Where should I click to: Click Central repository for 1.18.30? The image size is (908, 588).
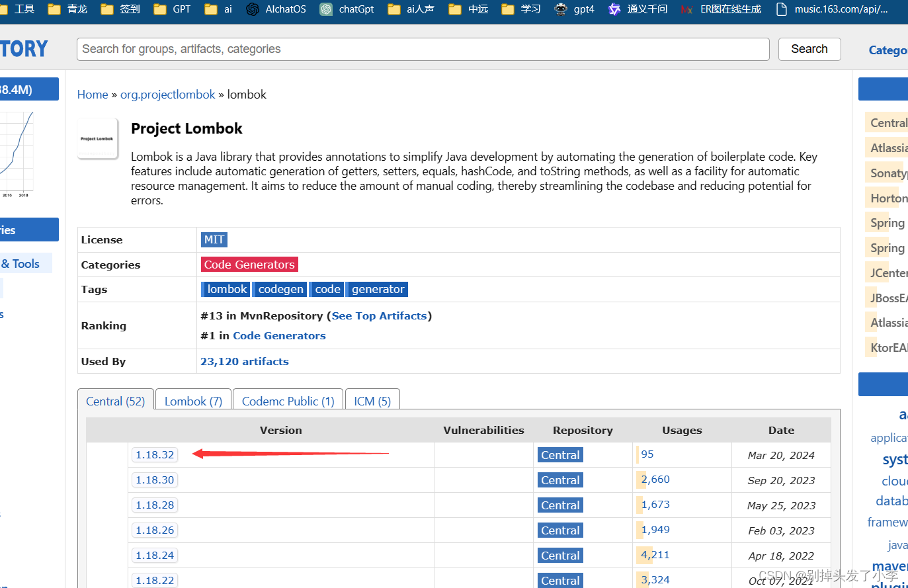[560, 480]
